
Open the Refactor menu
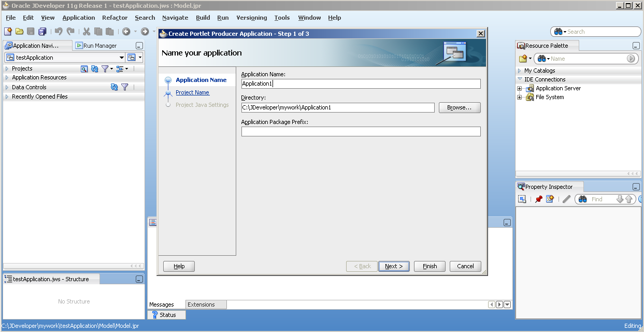coord(115,18)
